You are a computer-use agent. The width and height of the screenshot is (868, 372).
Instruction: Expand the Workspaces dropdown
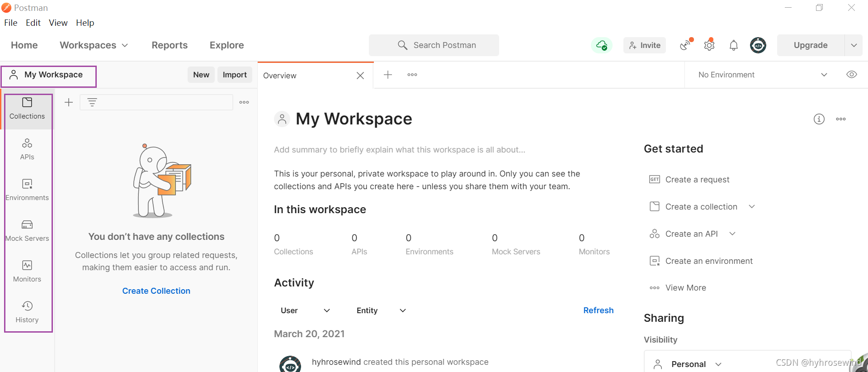tap(94, 45)
